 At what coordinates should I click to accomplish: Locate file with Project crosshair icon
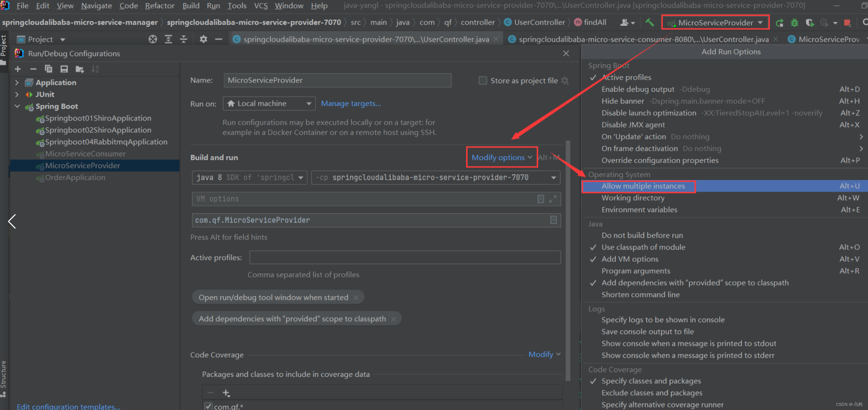[x=153, y=39]
